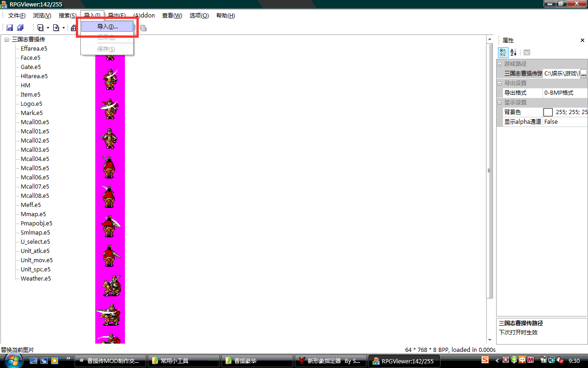
Task: Collapse the 三国志曹操传 tree root
Action: point(7,40)
